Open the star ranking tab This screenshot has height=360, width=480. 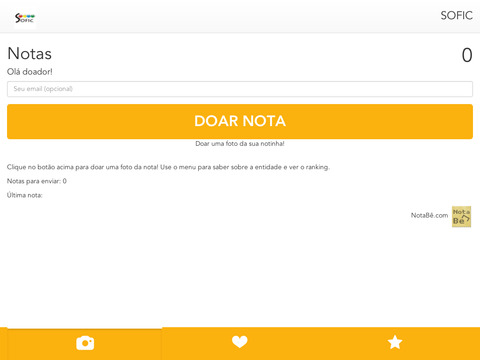pyautogui.click(x=395, y=342)
